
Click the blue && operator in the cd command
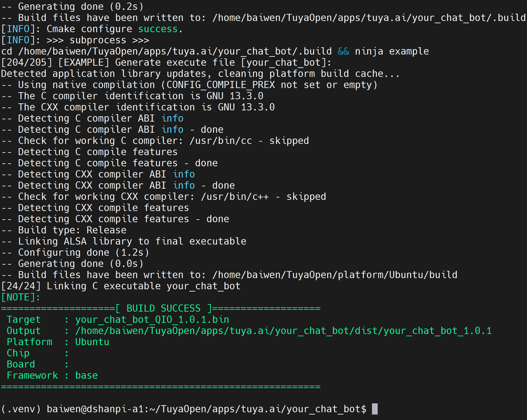pos(343,51)
